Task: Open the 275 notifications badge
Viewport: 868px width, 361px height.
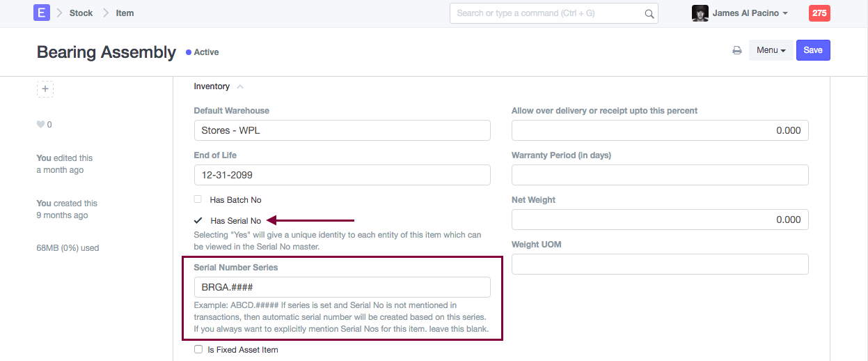Action: click(x=819, y=13)
